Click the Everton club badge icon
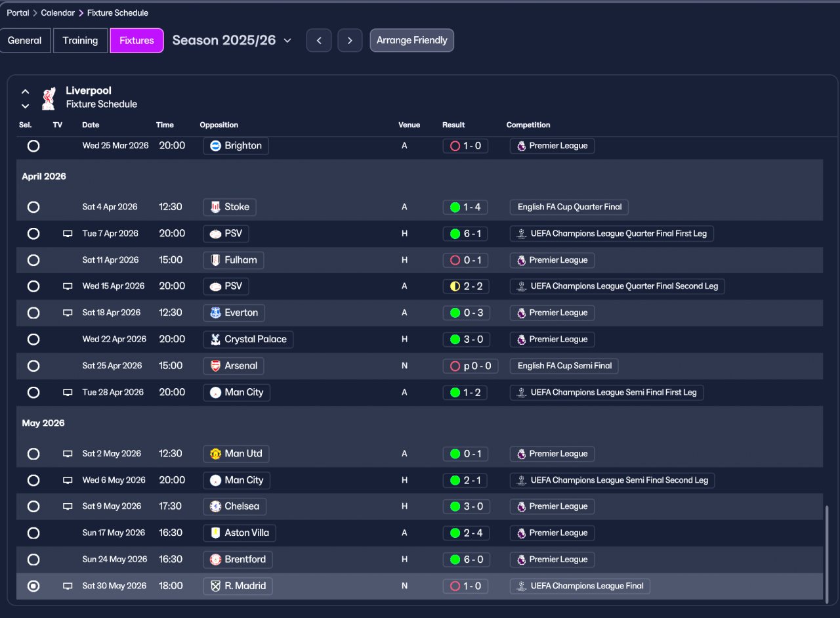 coord(215,313)
